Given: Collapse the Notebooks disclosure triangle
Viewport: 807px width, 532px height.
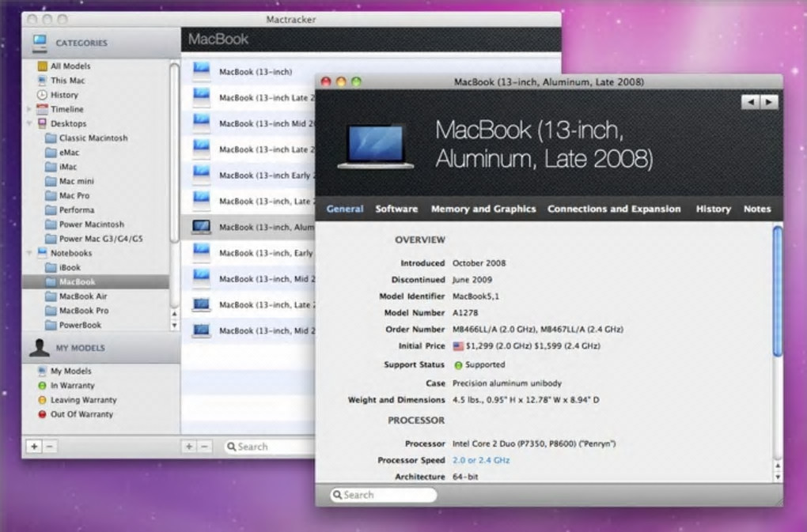Looking at the screenshot, I should coord(28,253).
